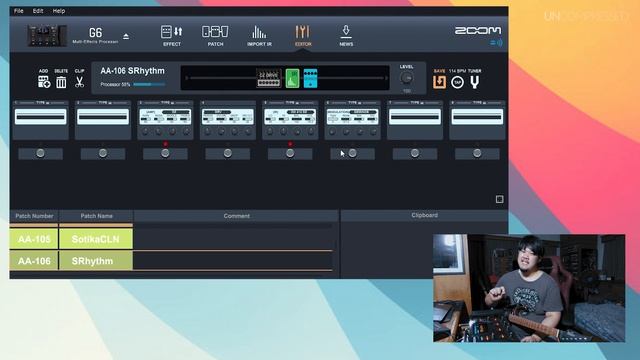Viewport: 640px width, 360px height.
Task: Toggle footswitch of effect slot 2
Action: click(103, 153)
